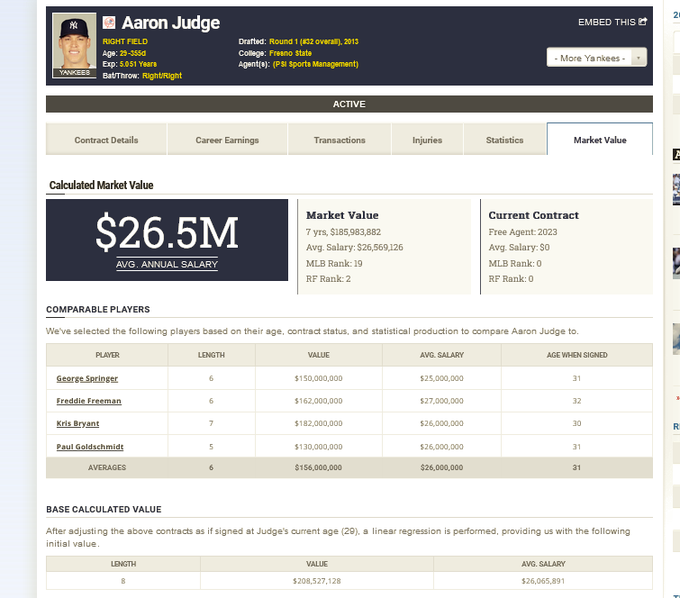Click the 'Avg. Salary: $26,569,126' text

[355, 247]
